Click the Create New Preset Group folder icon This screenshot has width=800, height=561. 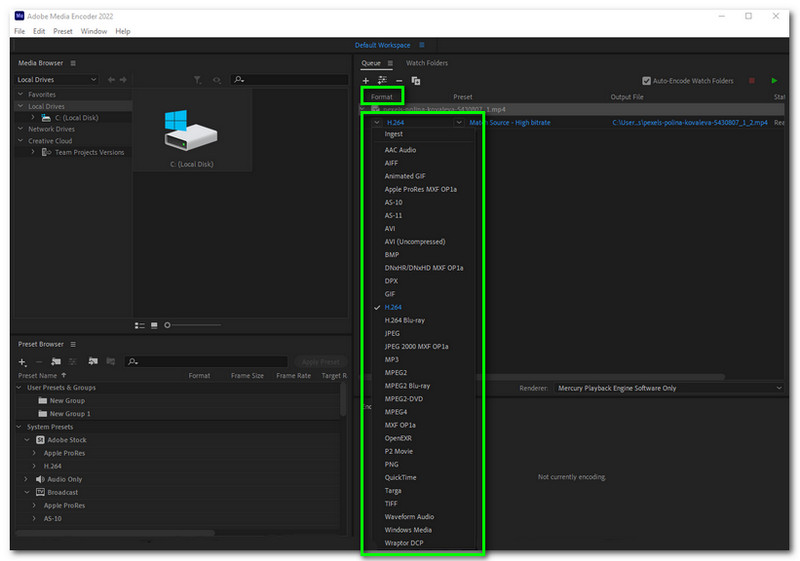[56, 361]
